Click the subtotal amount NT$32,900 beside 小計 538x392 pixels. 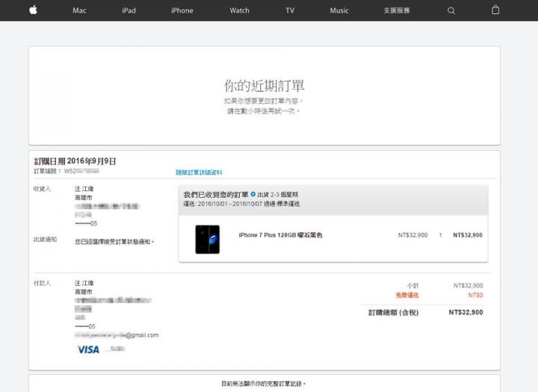[x=468, y=285]
